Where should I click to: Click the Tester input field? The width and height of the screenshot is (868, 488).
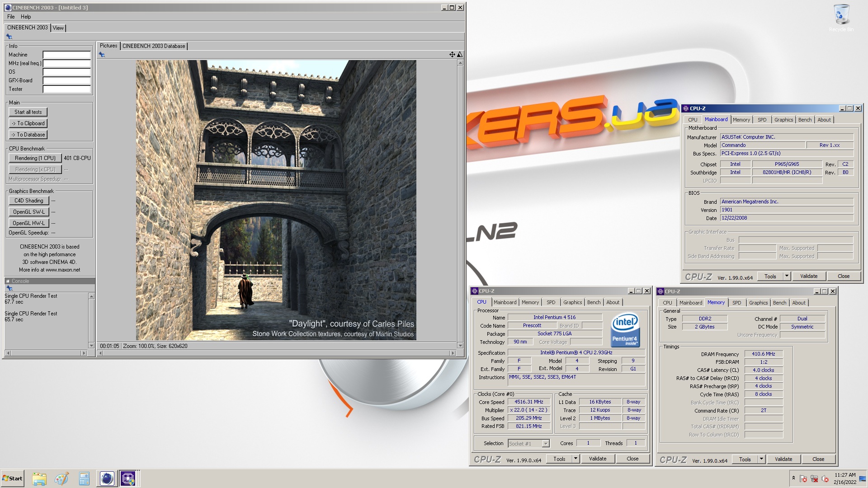67,89
